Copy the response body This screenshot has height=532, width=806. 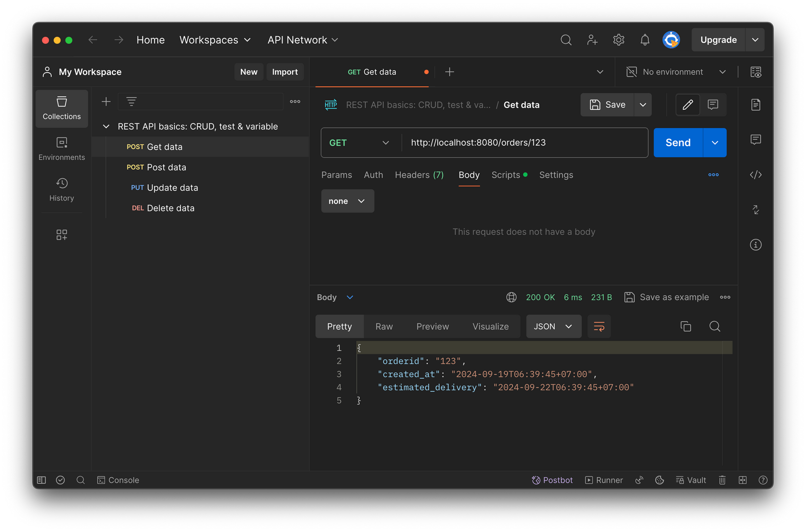click(x=685, y=326)
